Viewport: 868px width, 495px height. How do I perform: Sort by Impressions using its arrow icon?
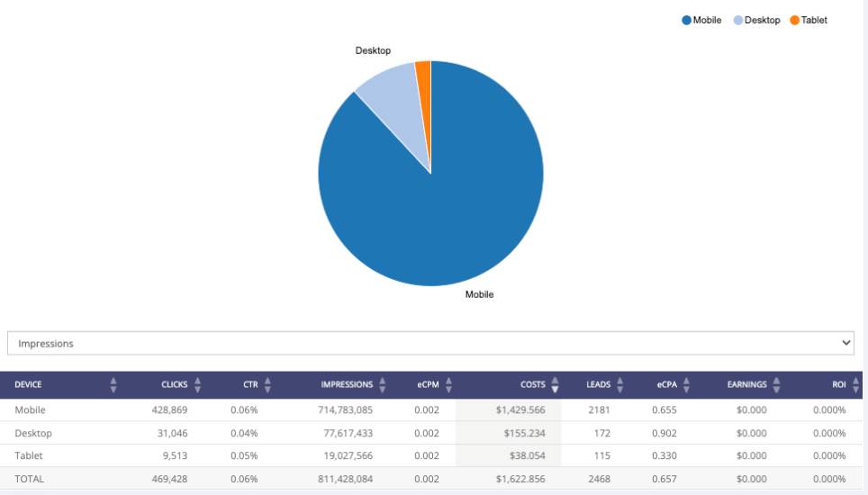[383, 385]
